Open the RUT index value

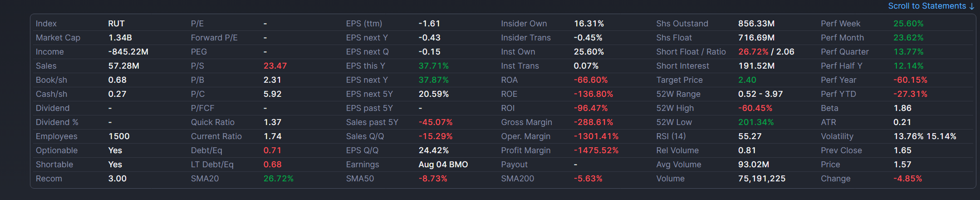coord(116,24)
